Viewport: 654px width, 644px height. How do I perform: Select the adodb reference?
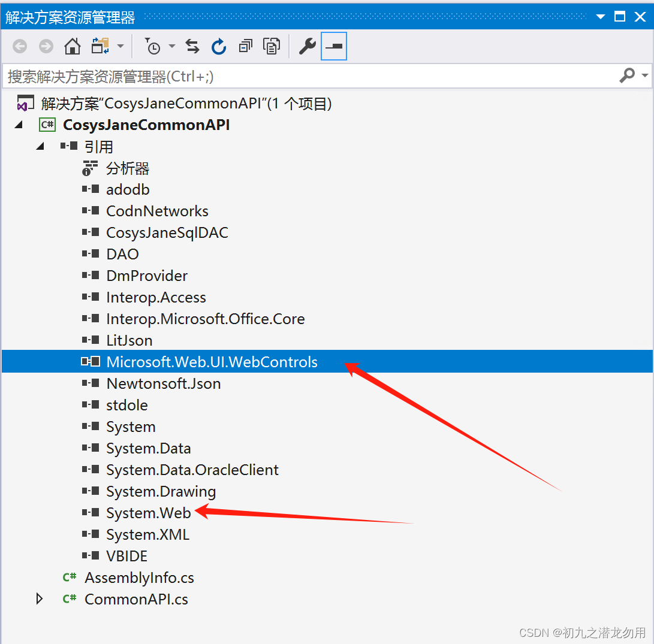click(x=128, y=190)
